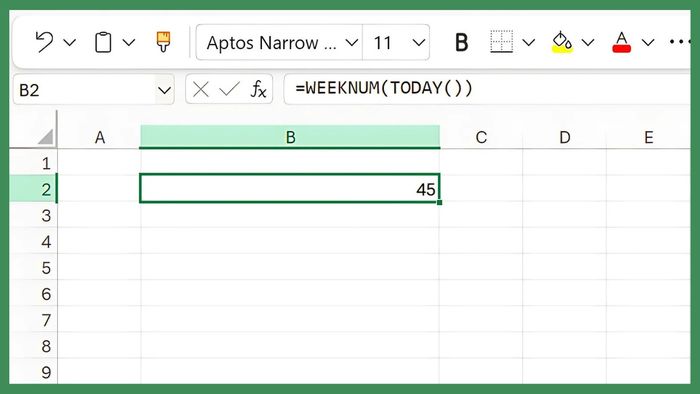Click the Paste clipboard icon
The image size is (700, 394).
pos(103,42)
